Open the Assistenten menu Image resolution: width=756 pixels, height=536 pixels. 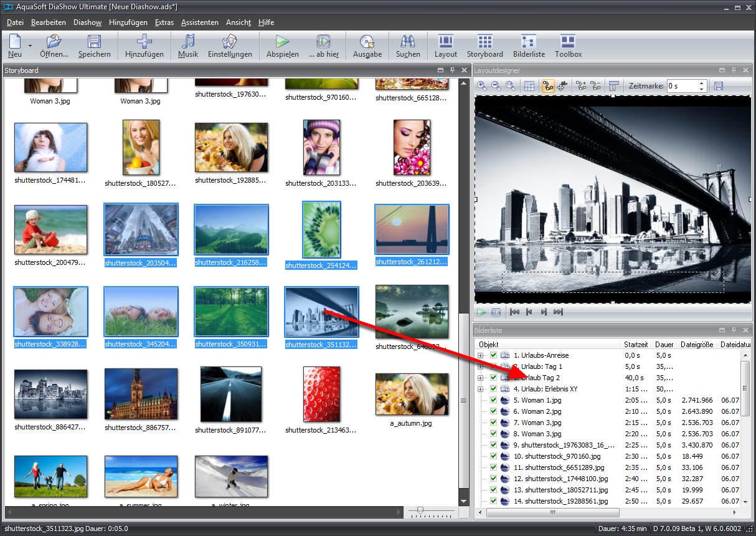click(x=199, y=22)
